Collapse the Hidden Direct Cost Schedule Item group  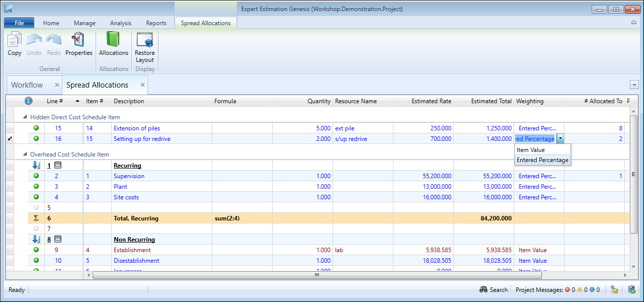click(26, 117)
